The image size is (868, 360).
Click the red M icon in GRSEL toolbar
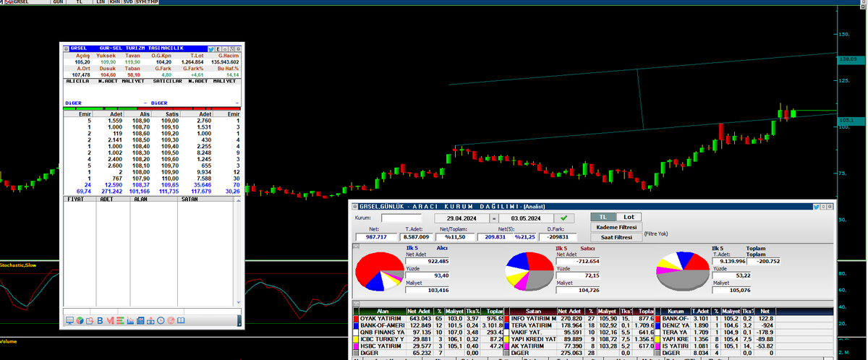pyautogui.click(x=110, y=320)
